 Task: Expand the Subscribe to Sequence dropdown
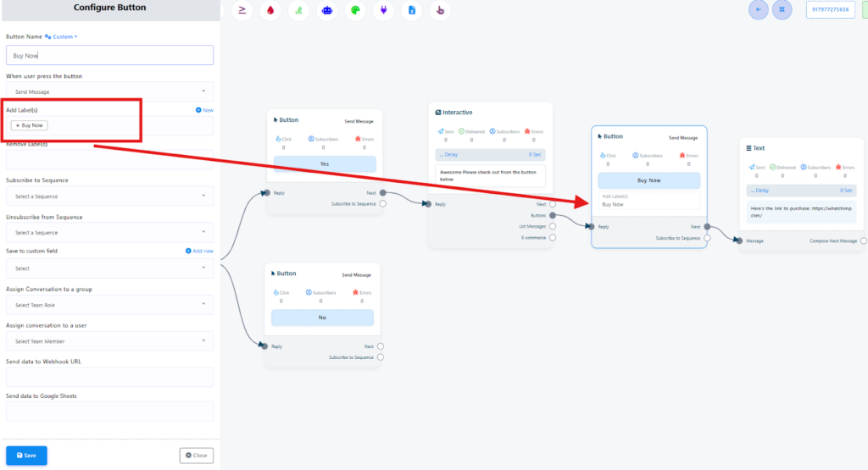(109, 196)
